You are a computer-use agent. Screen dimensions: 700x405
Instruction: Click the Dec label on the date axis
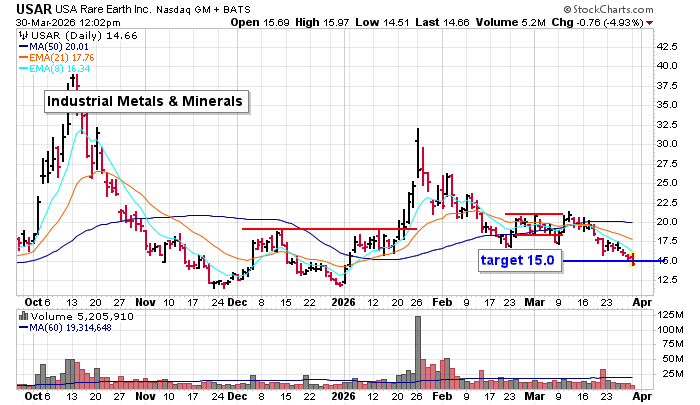pyautogui.click(x=235, y=300)
